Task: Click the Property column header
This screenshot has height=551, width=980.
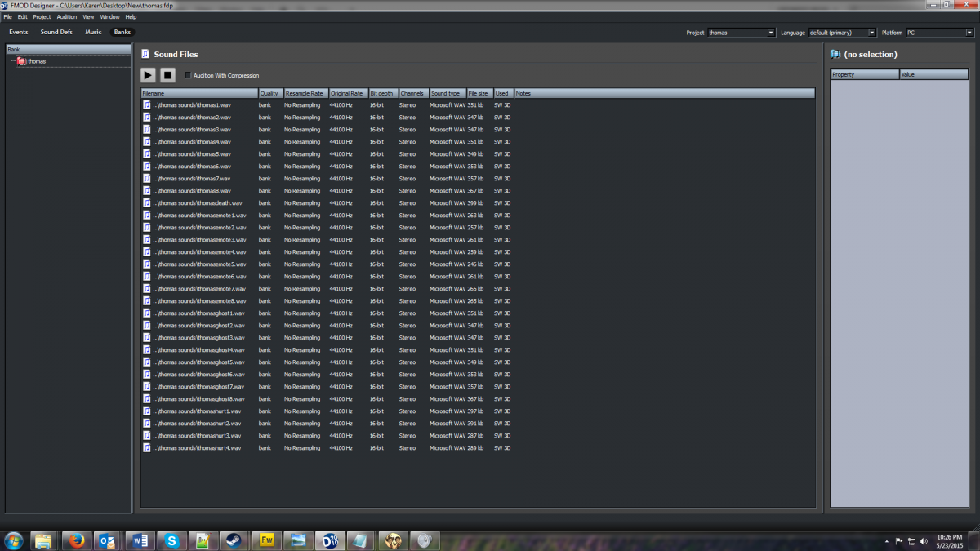Action: click(865, 74)
